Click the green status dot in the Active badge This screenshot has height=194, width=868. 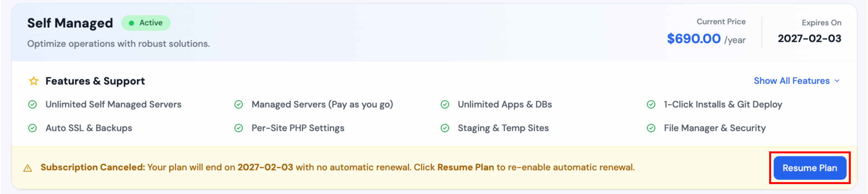coord(132,23)
